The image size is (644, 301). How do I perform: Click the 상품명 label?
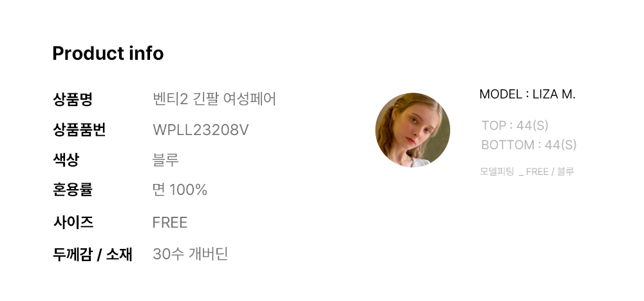pyautogui.click(x=73, y=99)
